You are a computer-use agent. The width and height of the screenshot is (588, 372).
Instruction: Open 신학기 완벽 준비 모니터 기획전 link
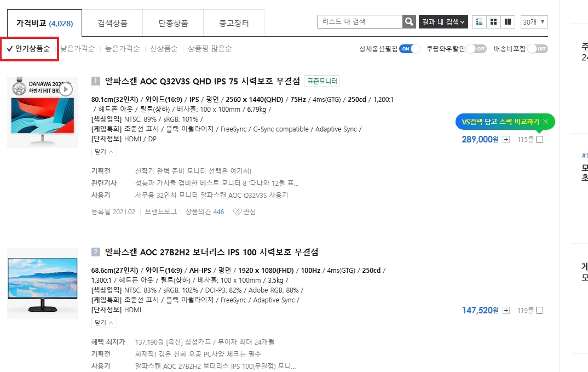pyautogui.click(x=193, y=171)
